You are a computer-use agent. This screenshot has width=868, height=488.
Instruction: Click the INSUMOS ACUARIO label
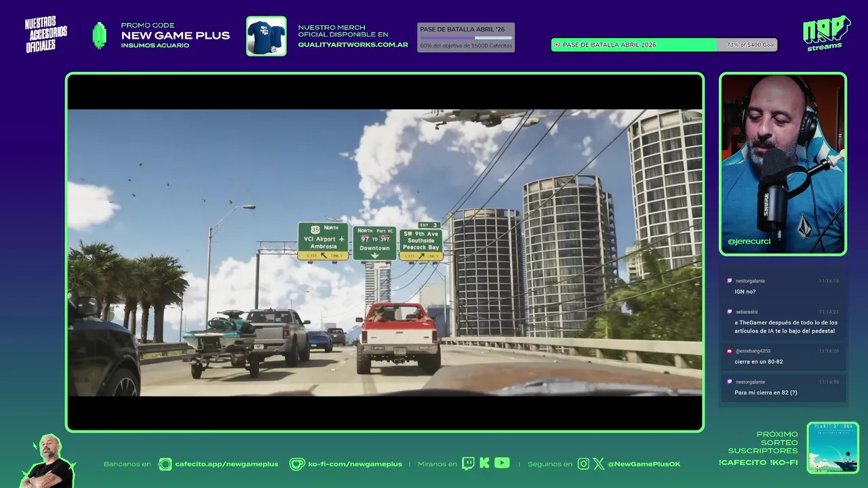tap(155, 45)
